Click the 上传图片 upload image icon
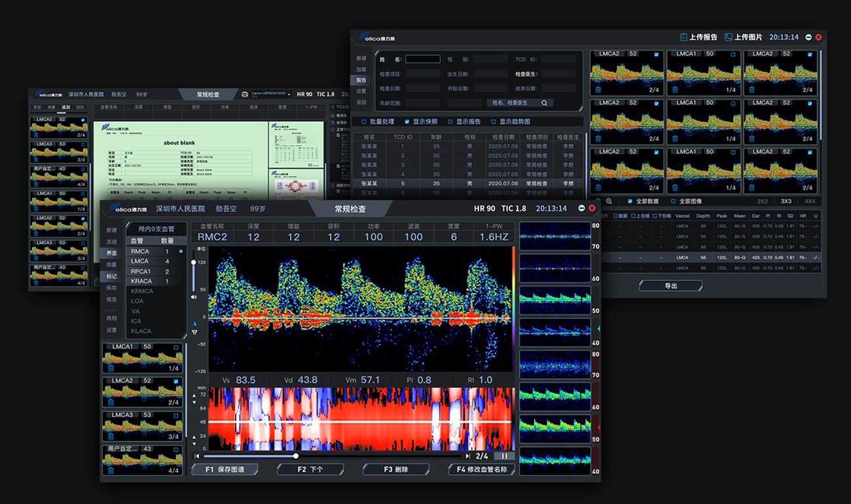Screen dimensions: 851x504 pyautogui.click(x=728, y=37)
